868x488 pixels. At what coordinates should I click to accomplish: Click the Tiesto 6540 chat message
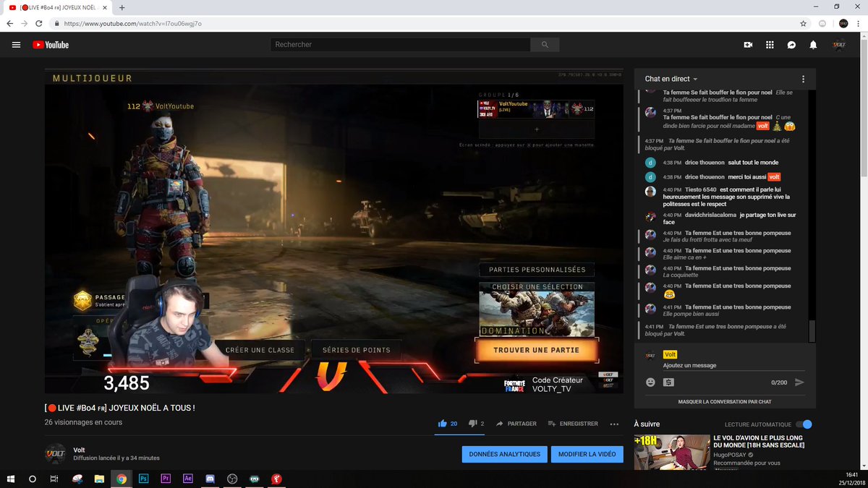tap(725, 197)
